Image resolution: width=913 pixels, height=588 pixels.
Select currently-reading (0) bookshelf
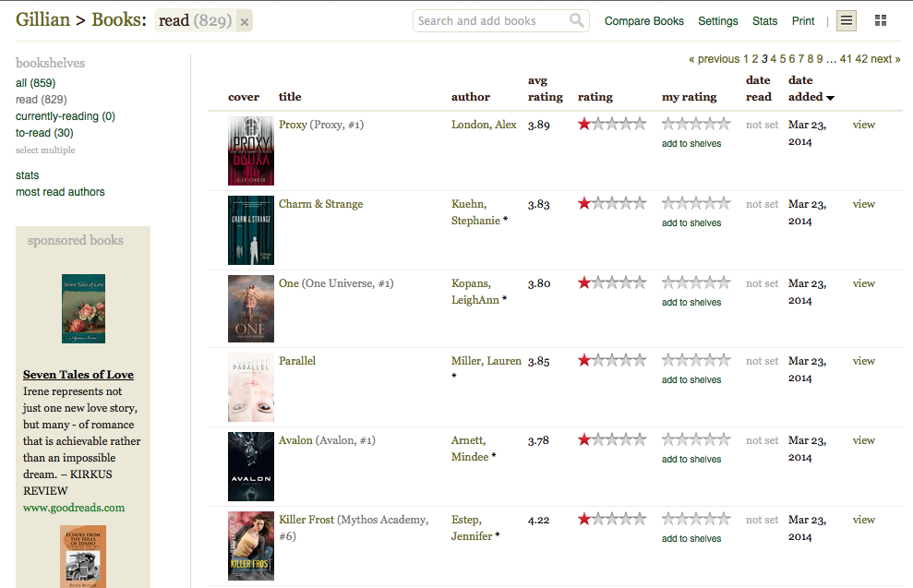click(66, 116)
